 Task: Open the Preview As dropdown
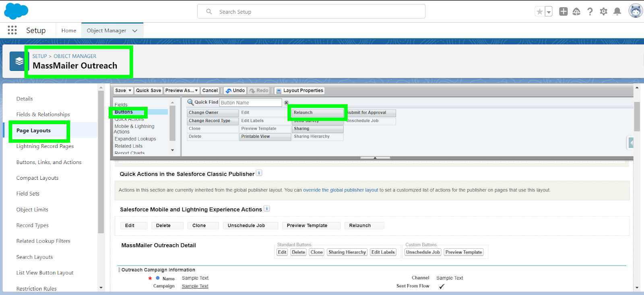[182, 91]
